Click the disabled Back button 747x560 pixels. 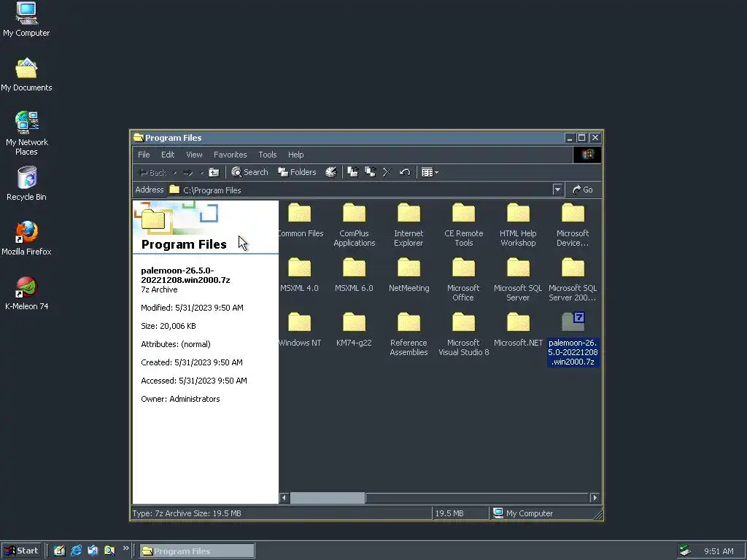[x=152, y=172]
